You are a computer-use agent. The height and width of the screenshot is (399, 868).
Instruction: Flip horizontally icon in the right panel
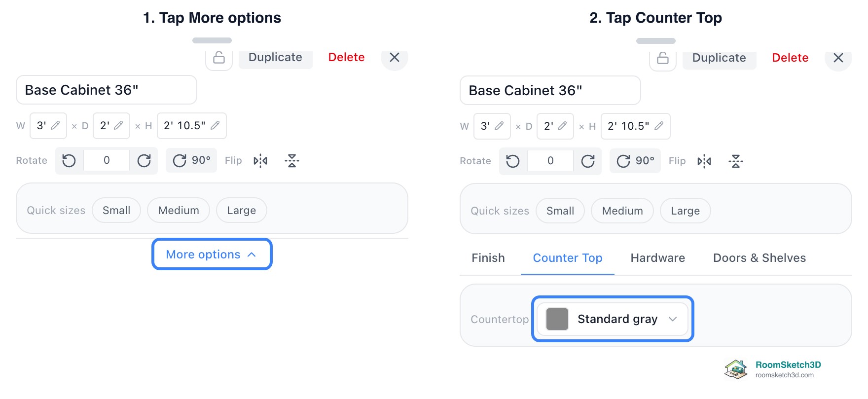tap(704, 161)
